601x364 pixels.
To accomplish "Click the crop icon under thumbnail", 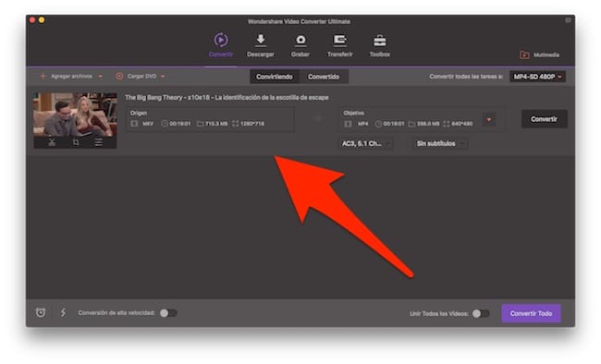I will tap(76, 142).
